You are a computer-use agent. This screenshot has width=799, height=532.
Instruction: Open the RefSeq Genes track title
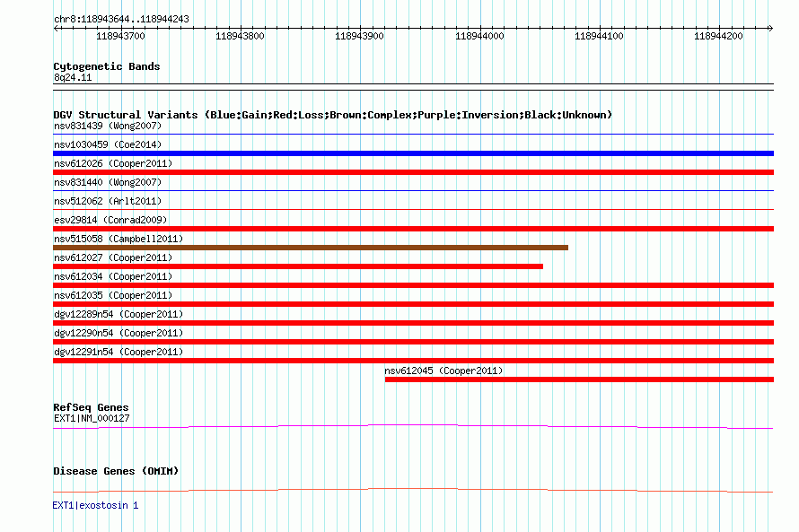(x=91, y=407)
